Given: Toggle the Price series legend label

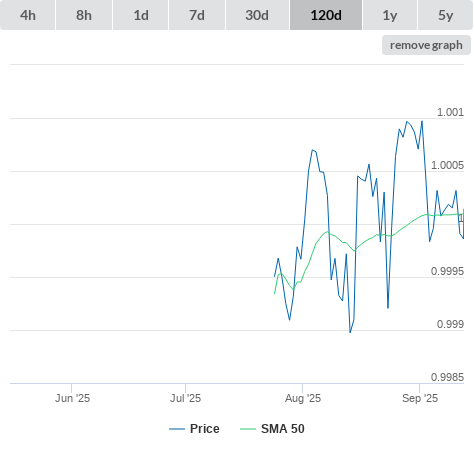Looking at the screenshot, I should click(205, 429).
